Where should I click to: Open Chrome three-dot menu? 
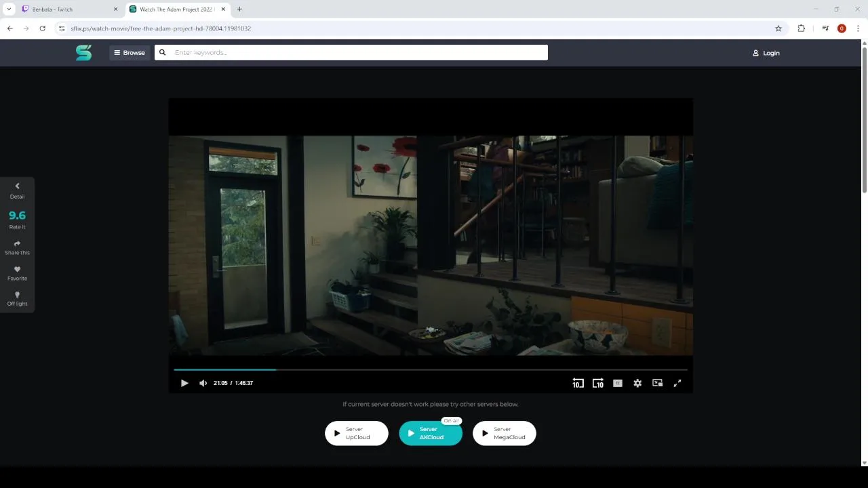(x=858, y=28)
